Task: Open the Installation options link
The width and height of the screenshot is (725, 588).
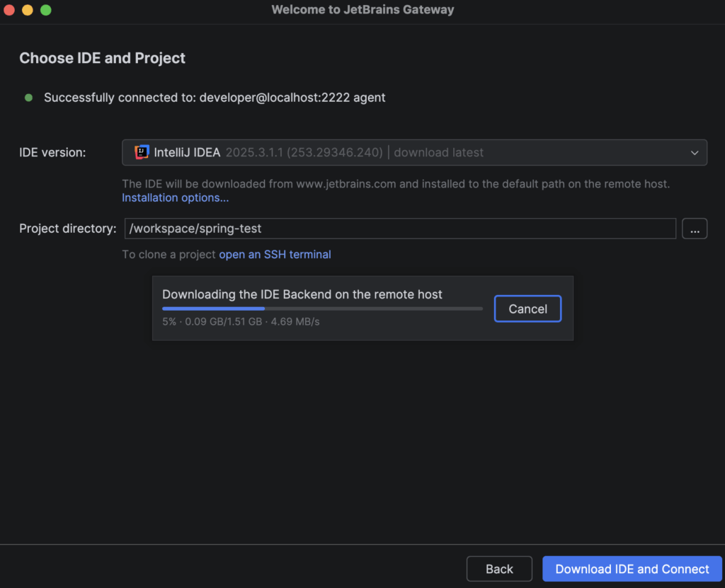Action: pyautogui.click(x=175, y=197)
